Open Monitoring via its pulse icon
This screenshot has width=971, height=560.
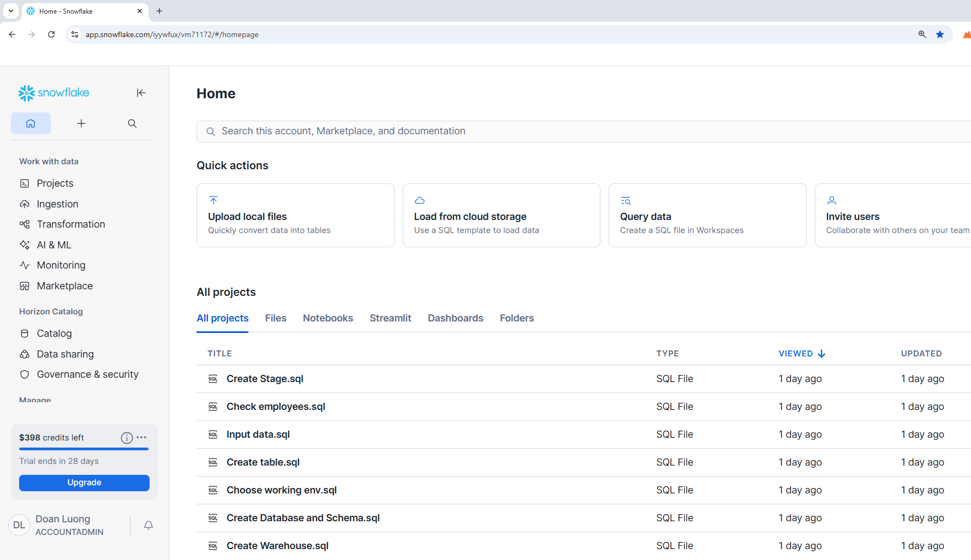point(25,265)
